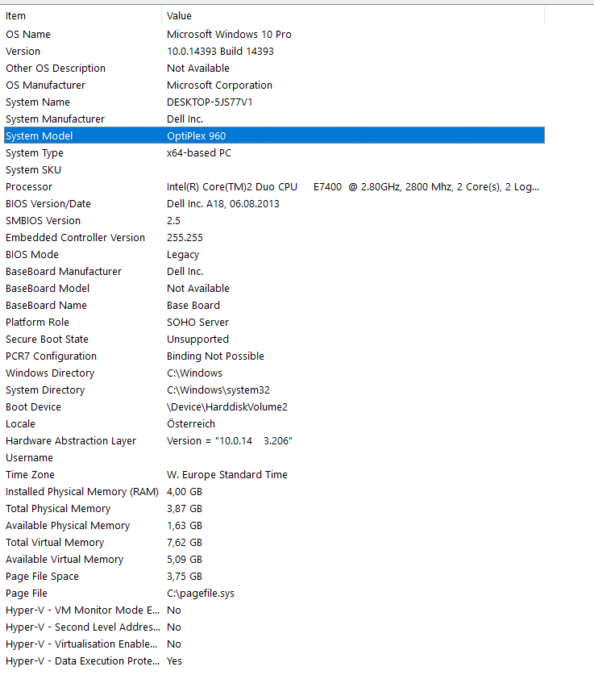The image size is (594, 700).
Task: Click the value OptiPlex 960
Action: (x=197, y=136)
